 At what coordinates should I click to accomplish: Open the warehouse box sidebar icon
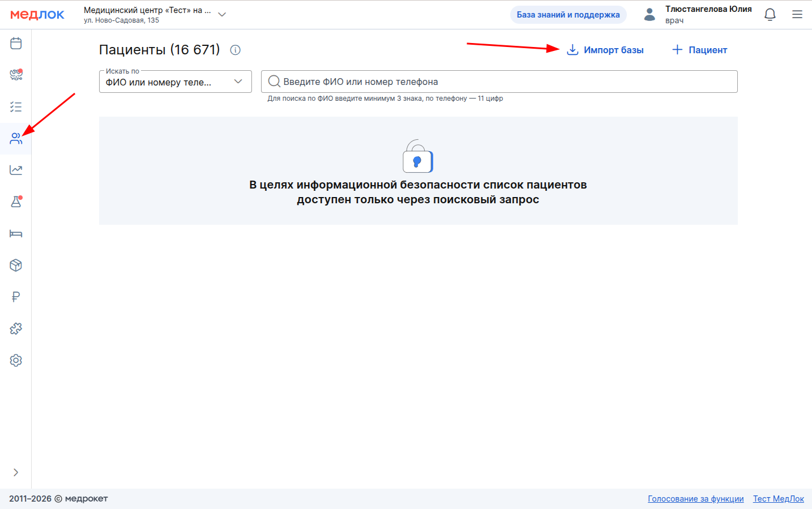[16, 265]
